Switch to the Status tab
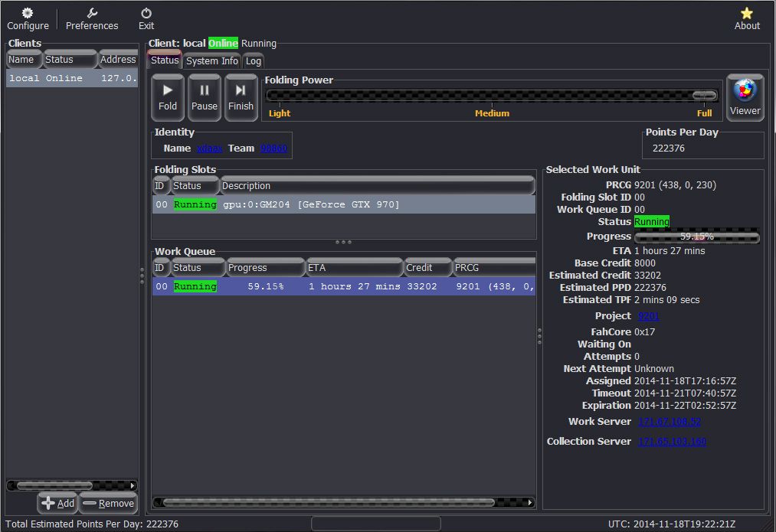 [164, 60]
